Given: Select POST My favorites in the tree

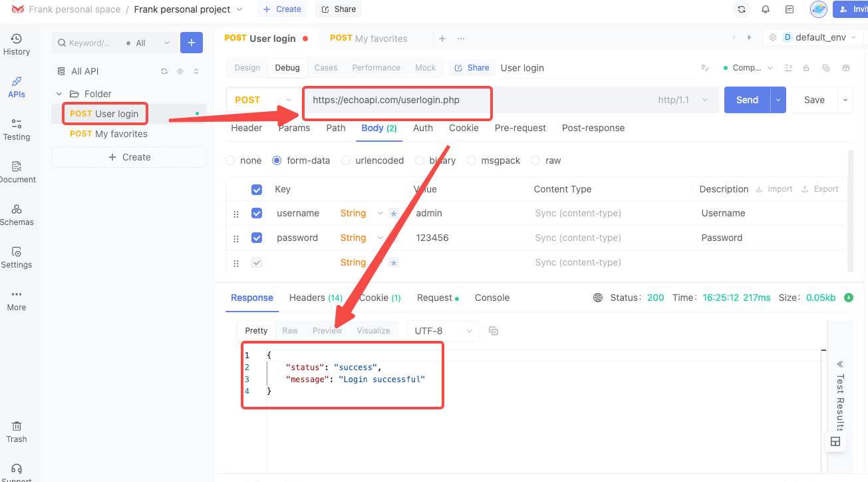Looking at the screenshot, I should click(x=108, y=134).
